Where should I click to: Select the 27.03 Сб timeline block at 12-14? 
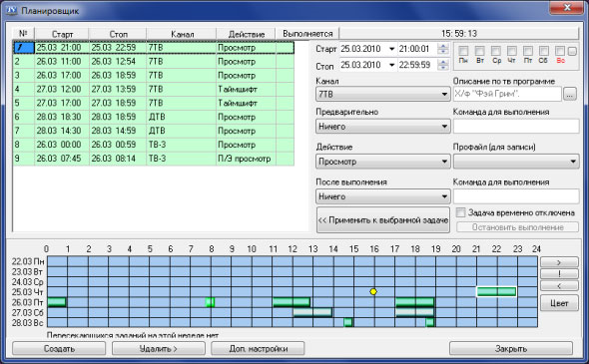tap(312, 312)
